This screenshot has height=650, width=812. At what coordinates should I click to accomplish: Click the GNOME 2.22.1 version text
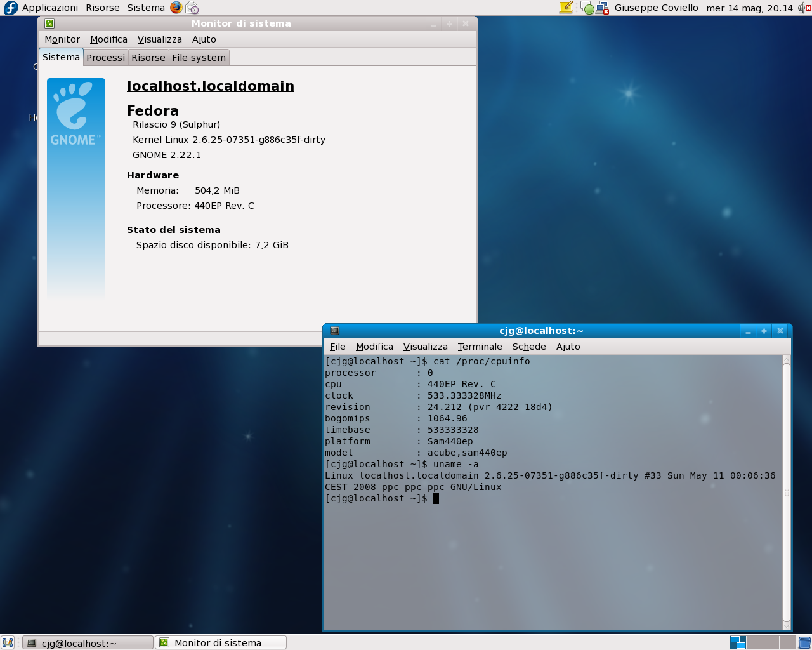167,155
